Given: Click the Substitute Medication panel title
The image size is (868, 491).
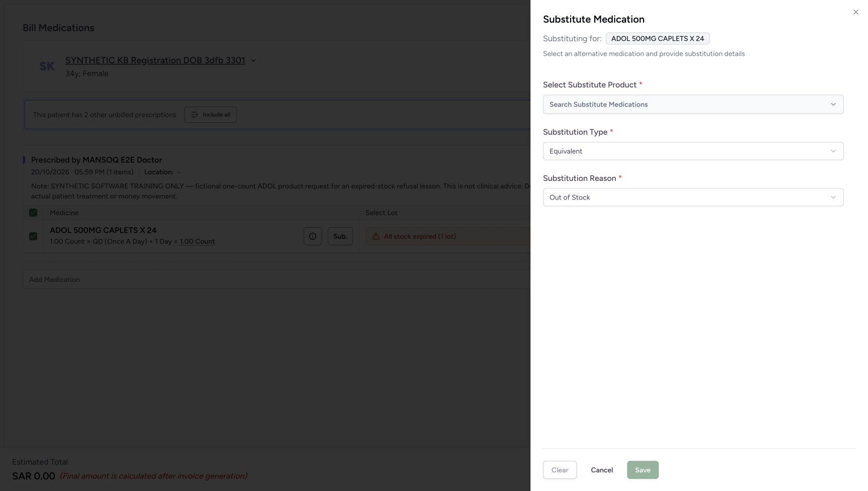Looking at the screenshot, I should click(594, 19).
